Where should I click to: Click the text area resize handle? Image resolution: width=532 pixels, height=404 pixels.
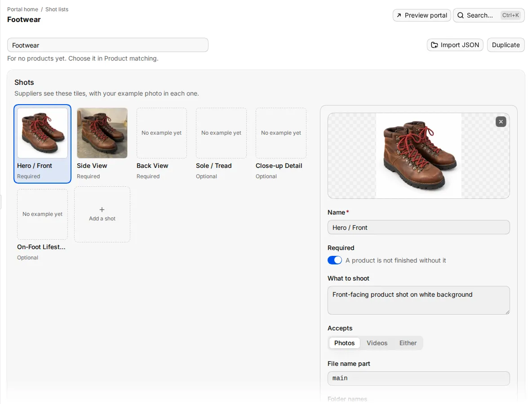[507, 312]
